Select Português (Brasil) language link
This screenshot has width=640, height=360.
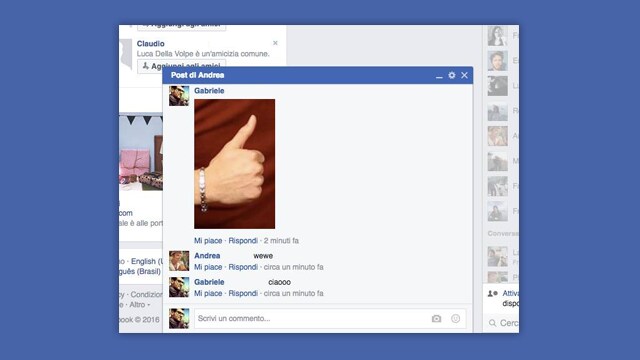(x=140, y=271)
